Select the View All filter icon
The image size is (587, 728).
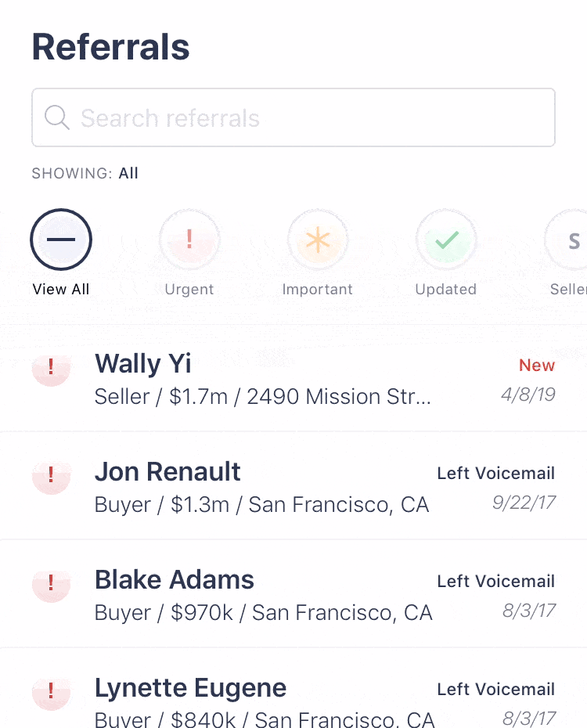pyautogui.click(x=61, y=240)
